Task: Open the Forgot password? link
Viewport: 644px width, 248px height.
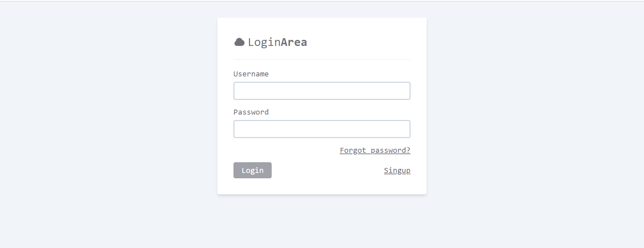Action: pos(375,150)
